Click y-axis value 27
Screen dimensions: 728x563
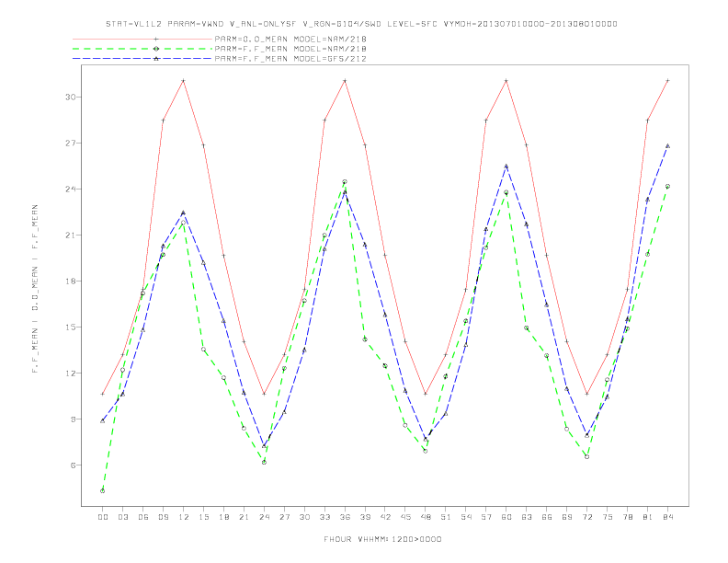[x=70, y=144]
